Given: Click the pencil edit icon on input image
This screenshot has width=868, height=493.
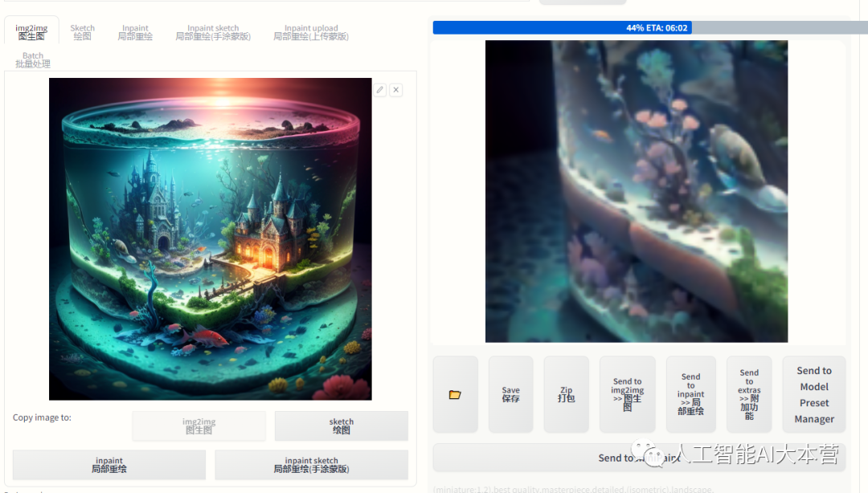Looking at the screenshot, I should pyautogui.click(x=379, y=90).
